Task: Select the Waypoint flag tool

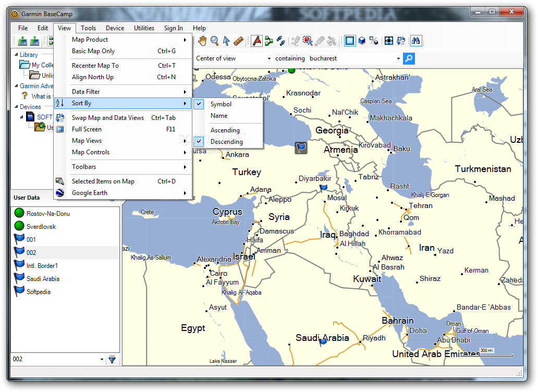Action: pyautogui.click(x=257, y=41)
